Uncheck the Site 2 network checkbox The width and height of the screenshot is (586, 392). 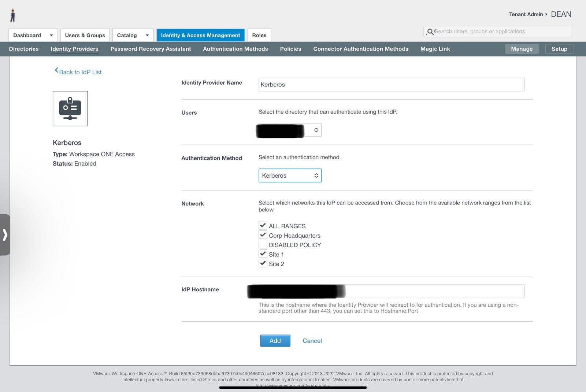[263, 263]
